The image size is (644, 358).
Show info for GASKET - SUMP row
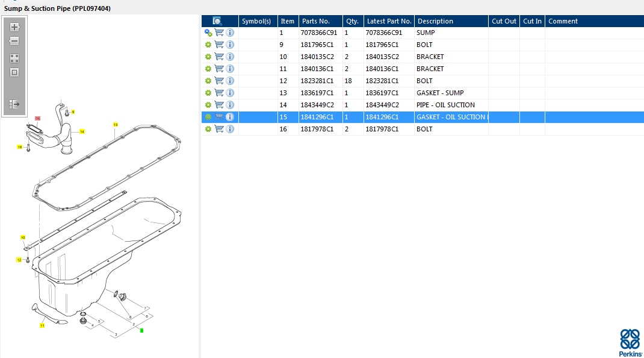pos(230,93)
